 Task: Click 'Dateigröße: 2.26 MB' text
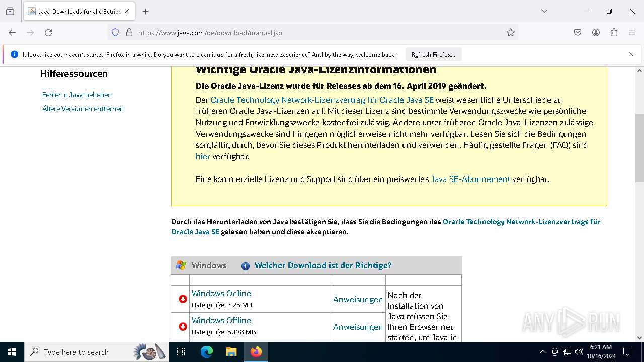[x=222, y=305]
